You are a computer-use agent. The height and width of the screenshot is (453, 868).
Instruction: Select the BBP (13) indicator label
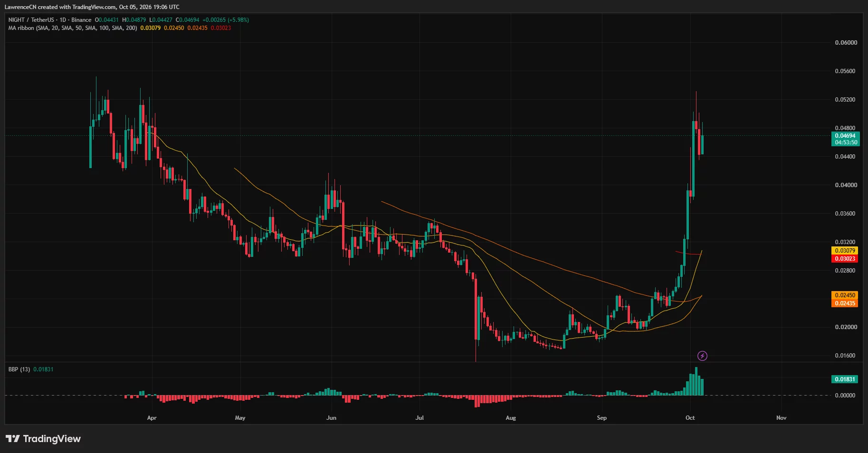click(19, 369)
